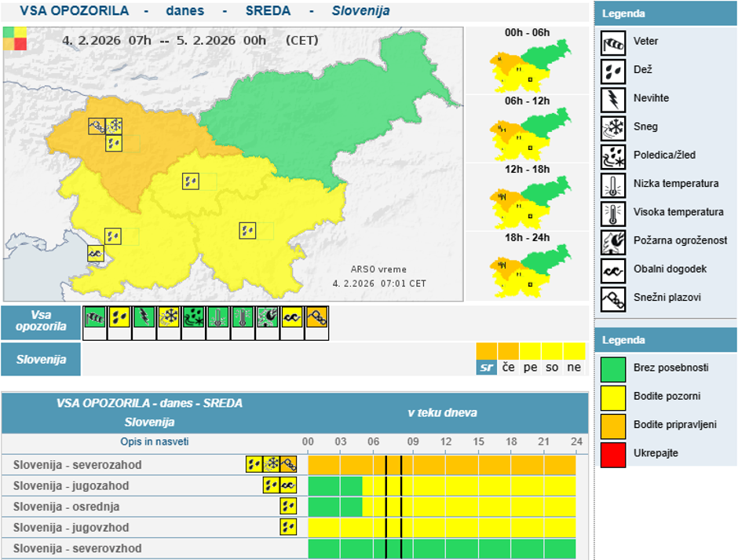Select the thunderstorm icon in Vsa opozorila row
Screen dimensions: 738x560
click(x=144, y=317)
